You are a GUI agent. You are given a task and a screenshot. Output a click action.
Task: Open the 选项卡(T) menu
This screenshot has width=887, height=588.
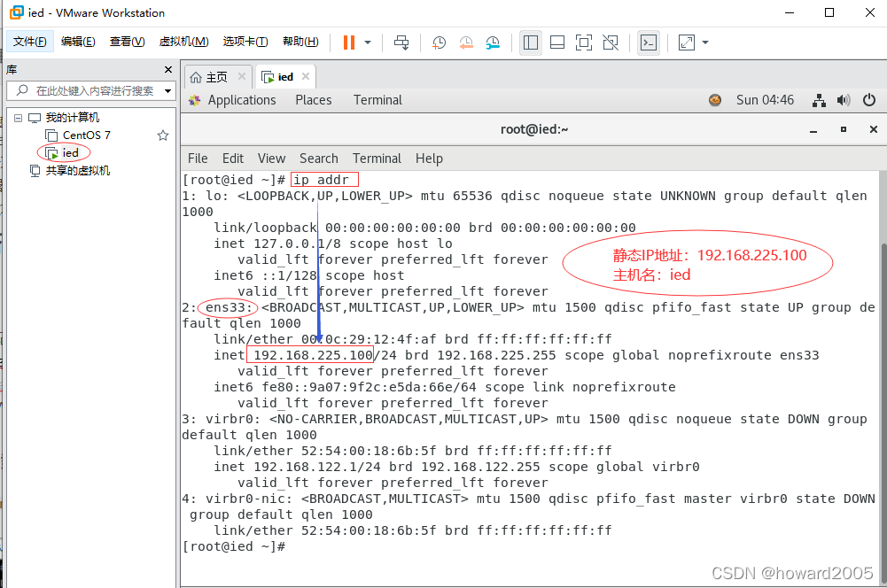(x=245, y=42)
